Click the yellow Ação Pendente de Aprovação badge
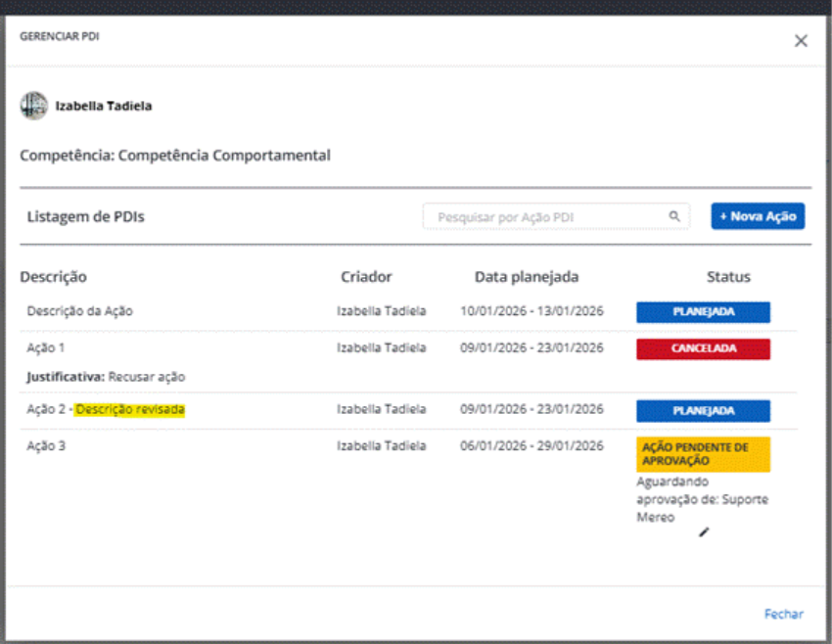832x644 pixels. 703,454
